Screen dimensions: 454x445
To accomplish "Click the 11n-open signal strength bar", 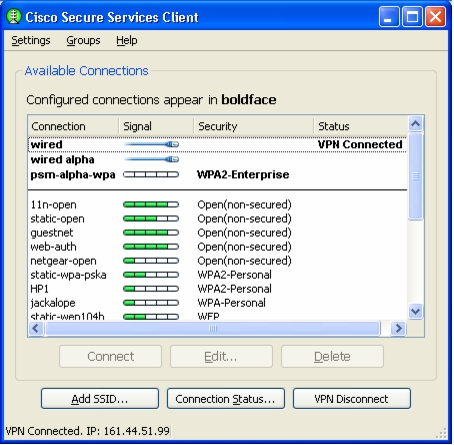I will pyautogui.click(x=151, y=204).
